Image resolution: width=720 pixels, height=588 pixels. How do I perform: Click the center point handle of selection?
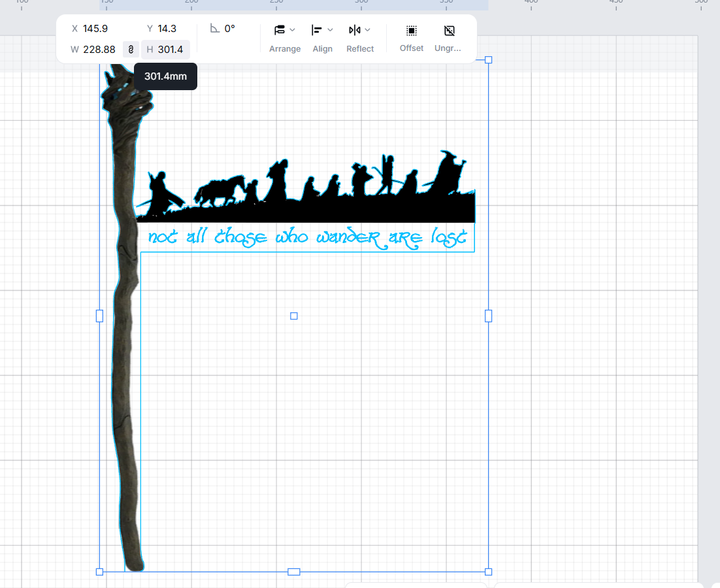[x=294, y=316]
